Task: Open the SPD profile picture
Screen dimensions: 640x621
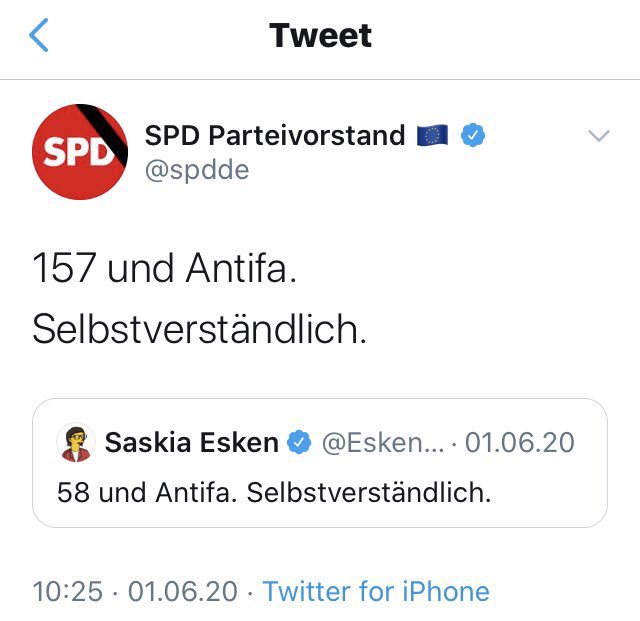Action: click(80, 152)
